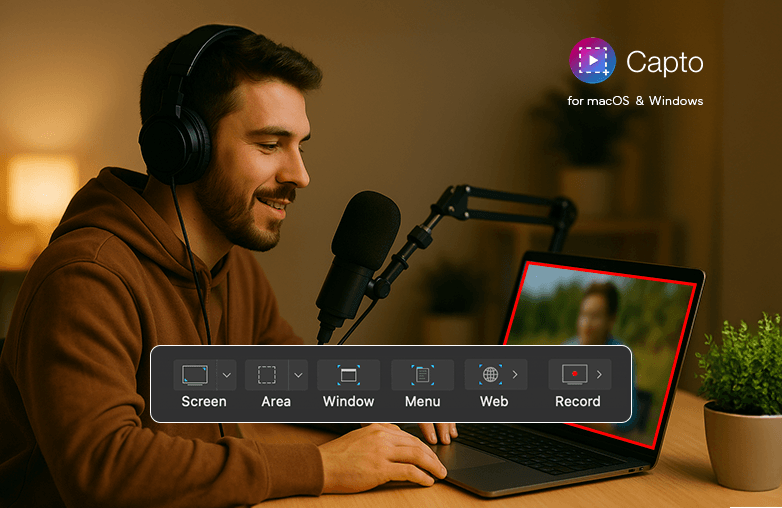This screenshot has width=782, height=508.
Task: Click the Menu label in toolbar
Action: click(x=422, y=402)
